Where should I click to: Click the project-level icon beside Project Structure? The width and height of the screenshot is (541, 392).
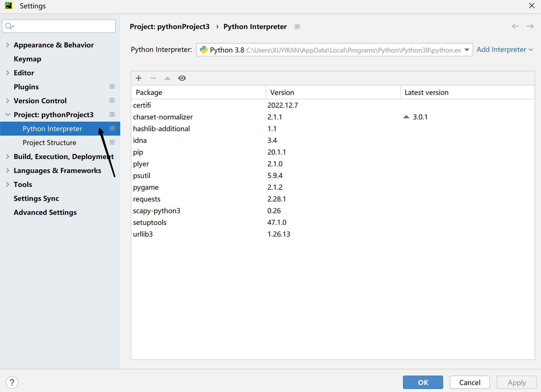(112, 143)
